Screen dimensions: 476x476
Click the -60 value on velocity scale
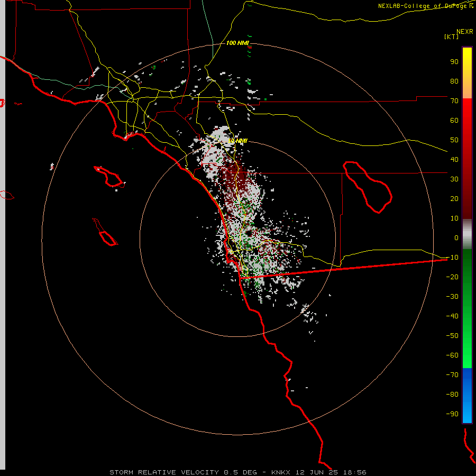pyautogui.click(x=452, y=355)
